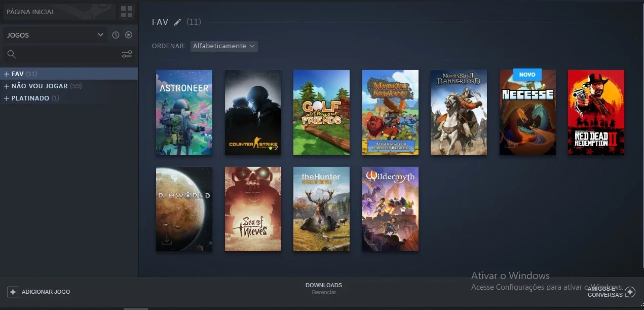This screenshot has height=310, width=644.
Task: Open advanced filter sliders icon
Action: coord(127,54)
